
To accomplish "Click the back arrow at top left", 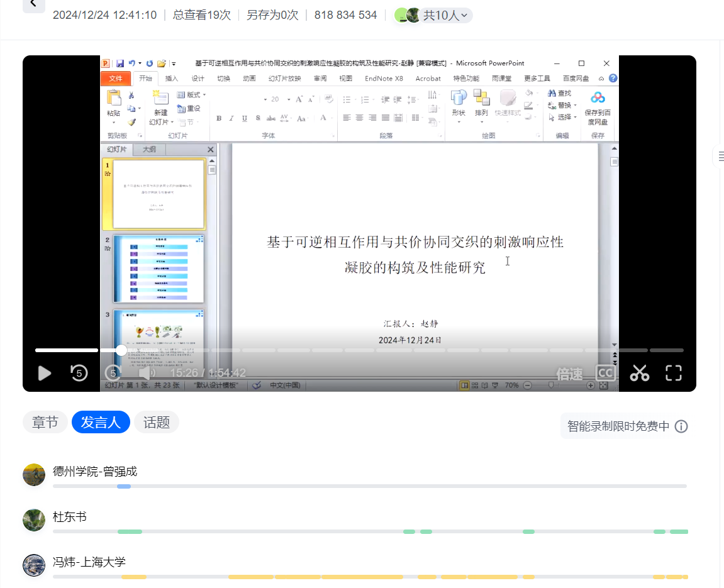I will coord(33,4).
